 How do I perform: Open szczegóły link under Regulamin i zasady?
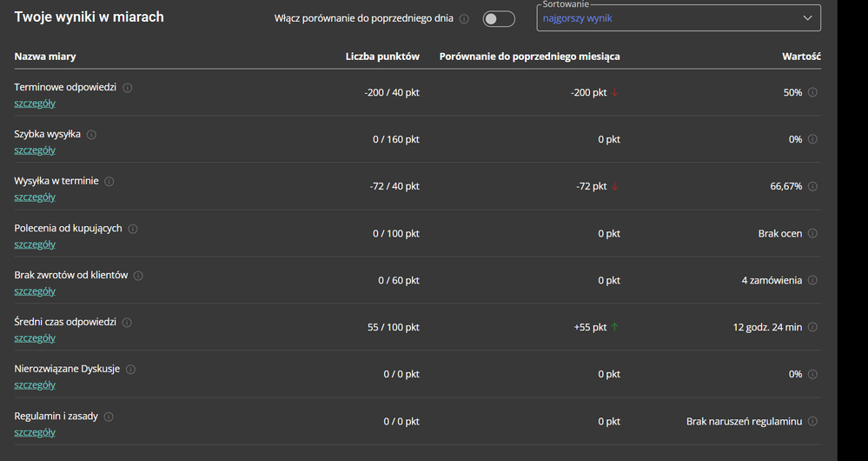(x=35, y=432)
